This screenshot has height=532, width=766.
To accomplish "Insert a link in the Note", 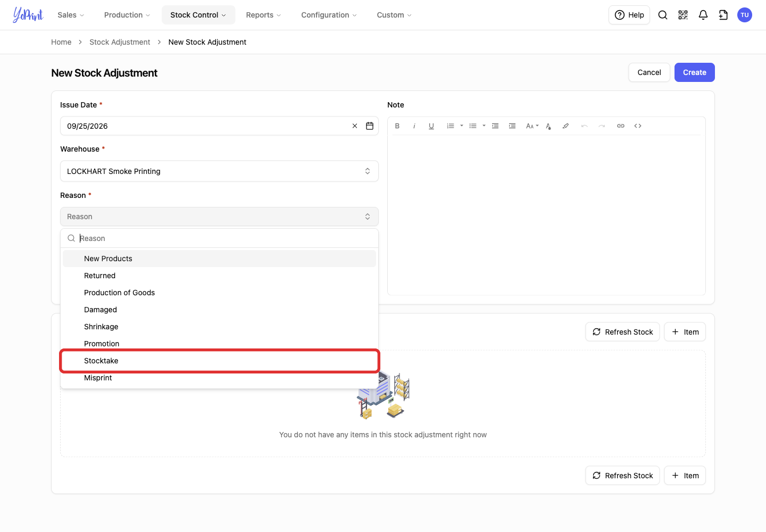I will click(x=621, y=126).
